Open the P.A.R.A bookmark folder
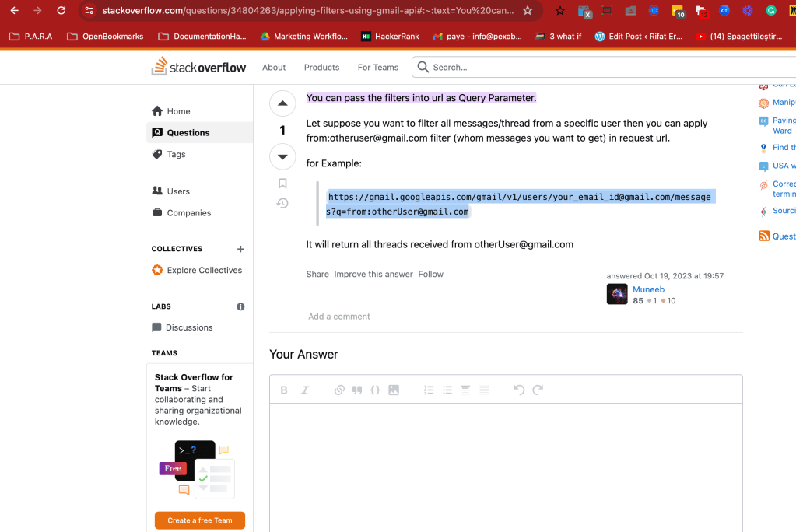The image size is (796, 532). (x=31, y=36)
